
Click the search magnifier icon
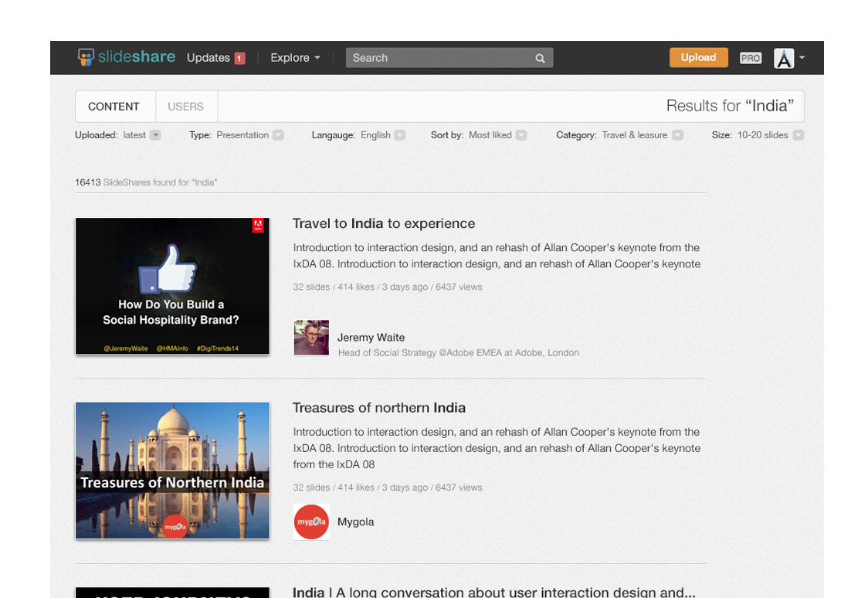(x=539, y=57)
